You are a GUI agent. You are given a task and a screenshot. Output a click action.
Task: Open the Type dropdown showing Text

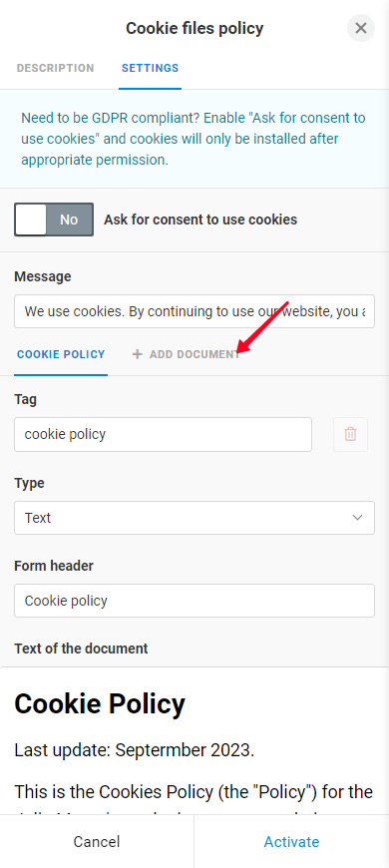click(x=194, y=518)
